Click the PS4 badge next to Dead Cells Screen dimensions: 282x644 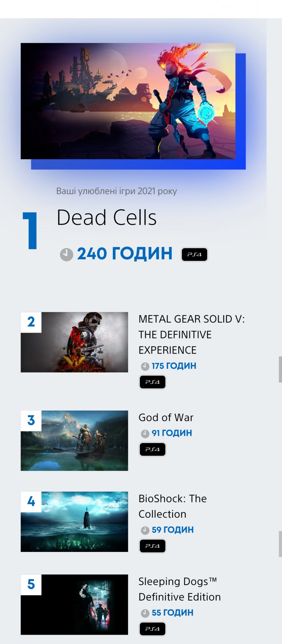click(x=194, y=254)
